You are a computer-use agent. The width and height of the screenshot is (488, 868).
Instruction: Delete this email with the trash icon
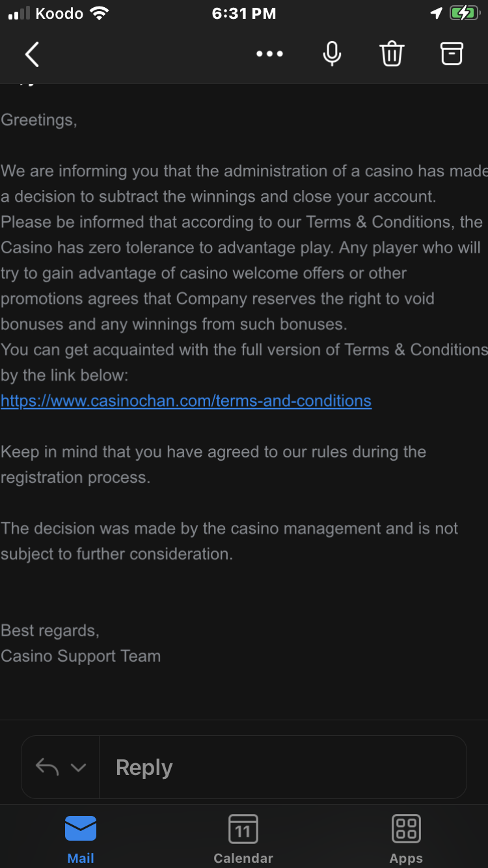[392, 54]
